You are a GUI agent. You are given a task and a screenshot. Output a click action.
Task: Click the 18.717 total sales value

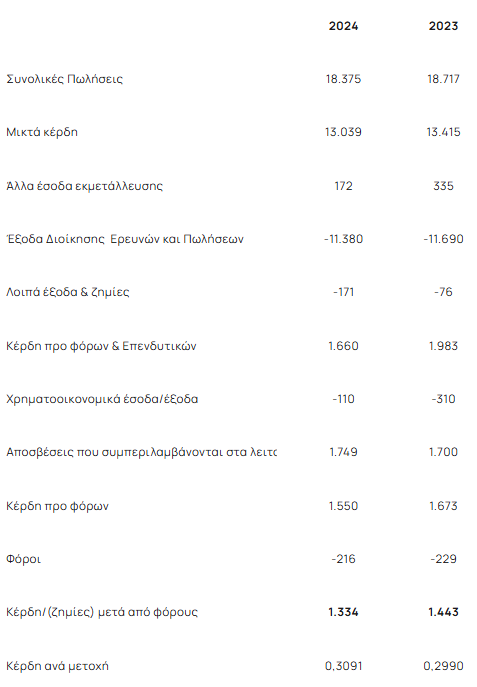coord(443,79)
